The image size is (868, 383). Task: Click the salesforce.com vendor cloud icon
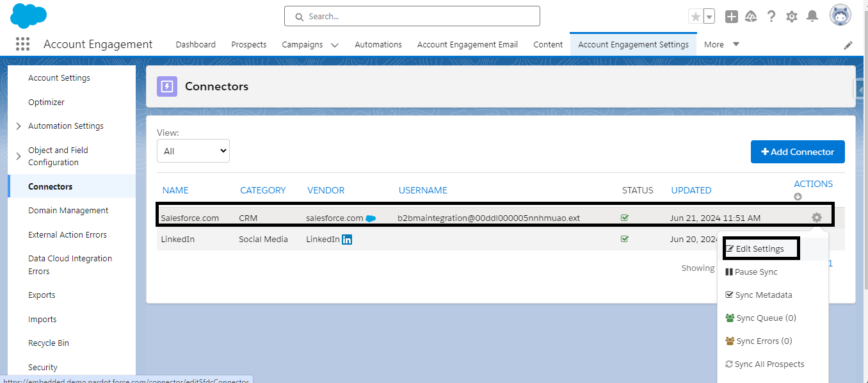coord(371,218)
